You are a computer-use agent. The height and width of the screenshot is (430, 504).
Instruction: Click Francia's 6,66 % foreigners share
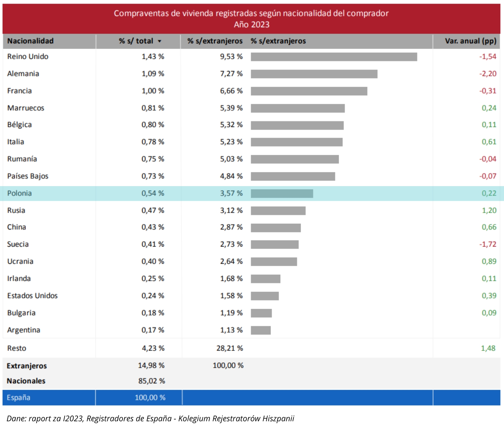click(231, 91)
